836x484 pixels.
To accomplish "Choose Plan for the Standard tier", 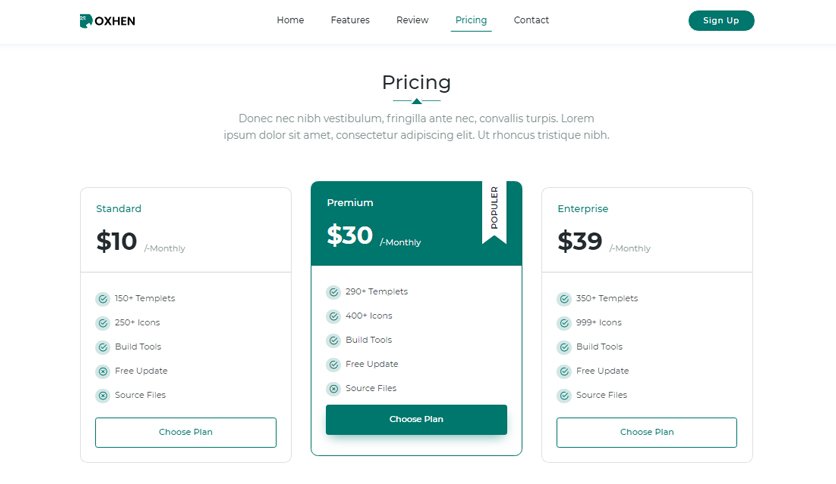I will [x=186, y=432].
